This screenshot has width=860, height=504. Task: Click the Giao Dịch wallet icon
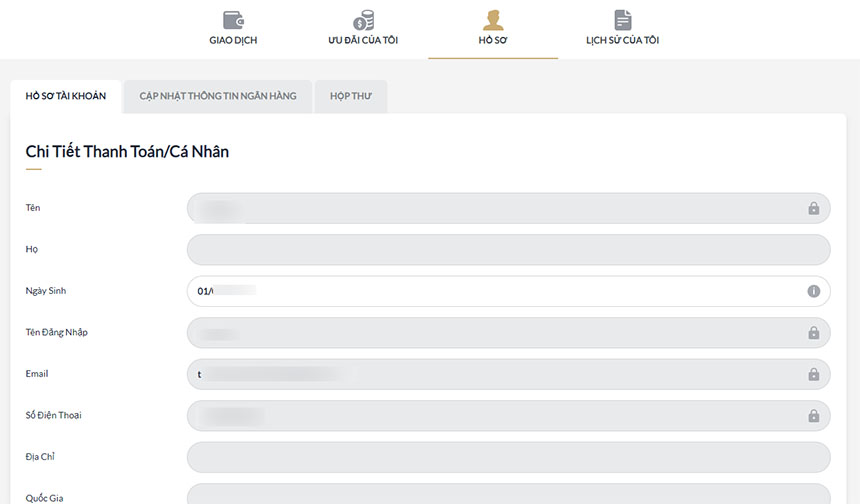point(234,20)
